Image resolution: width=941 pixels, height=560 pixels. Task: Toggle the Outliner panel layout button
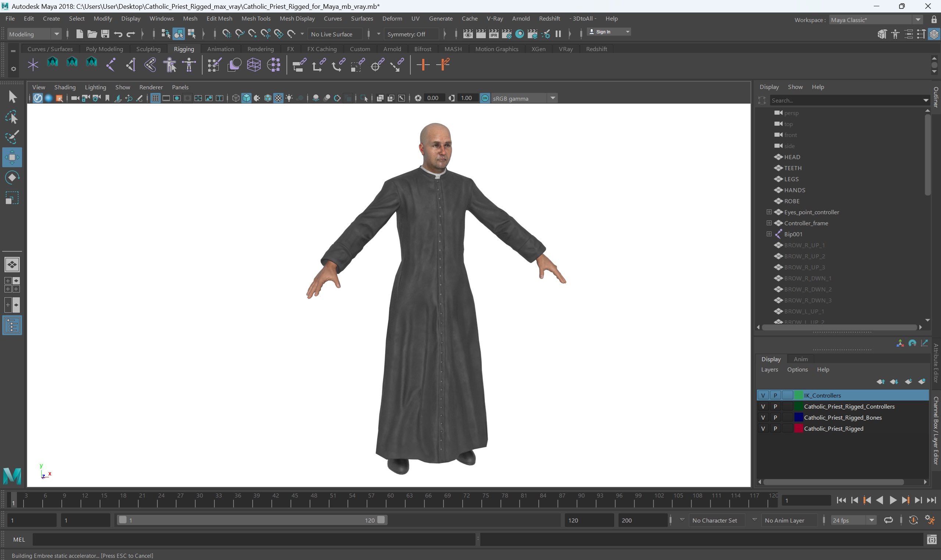click(12, 325)
